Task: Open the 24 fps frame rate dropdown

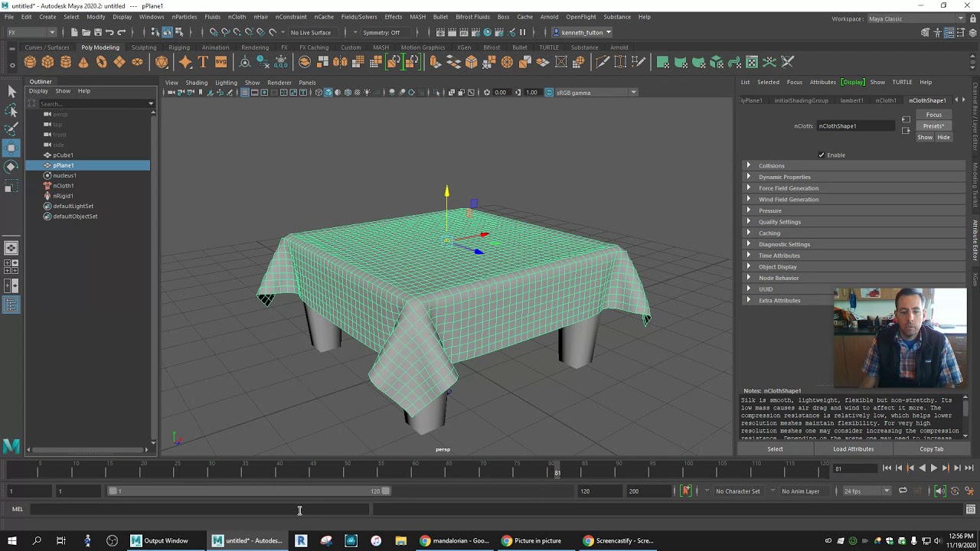Action: click(x=867, y=491)
